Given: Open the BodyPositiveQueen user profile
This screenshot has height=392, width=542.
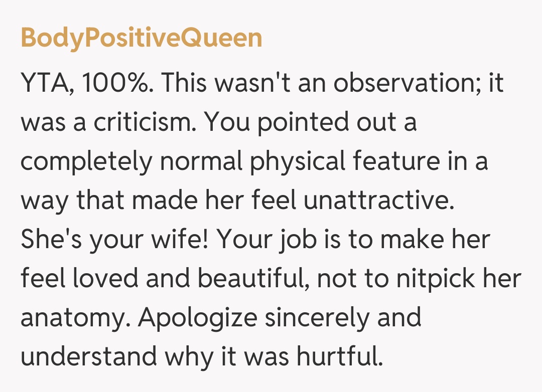Looking at the screenshot, I should pyautogui.click(x=141, y=39).
